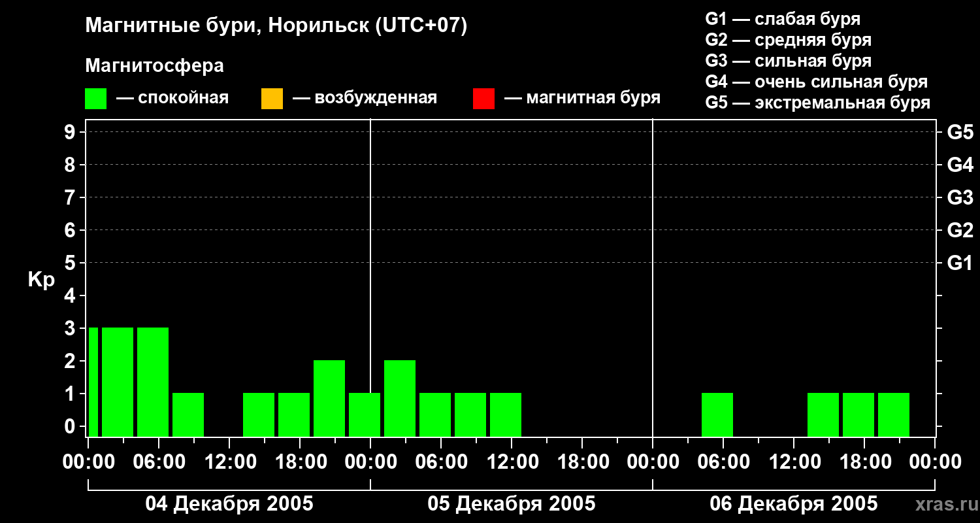This screenshot has height=523, width=980.
Task: Click the Kp 2 bar after 18:00 on 04 December
Action: [x=329, y=398]
